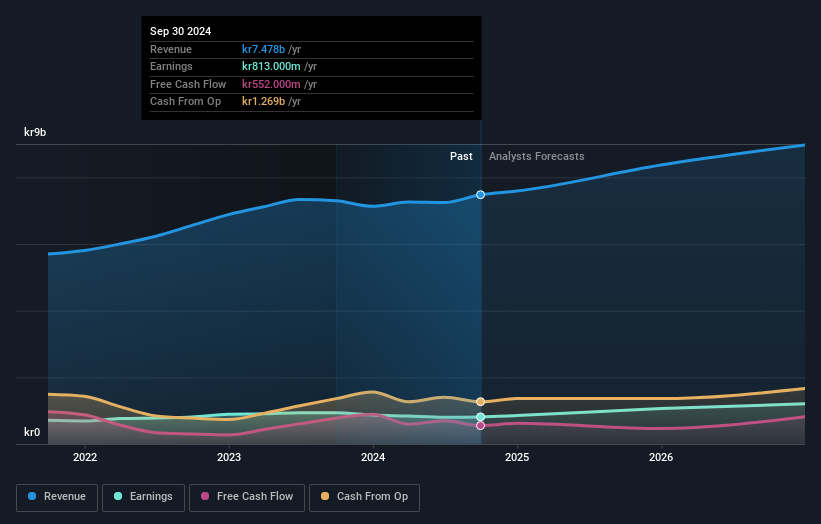
Task: Click the Earnings row label in tooltip
Action: pos(171,66)
